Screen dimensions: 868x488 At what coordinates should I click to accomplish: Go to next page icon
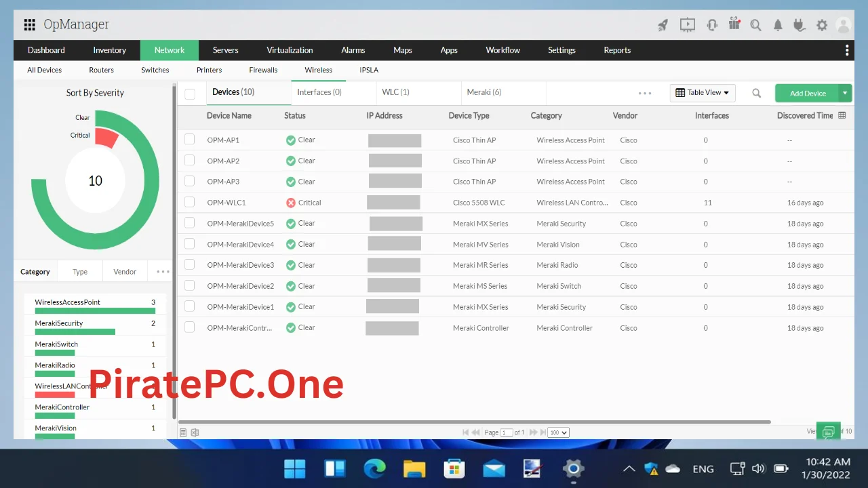533,432
